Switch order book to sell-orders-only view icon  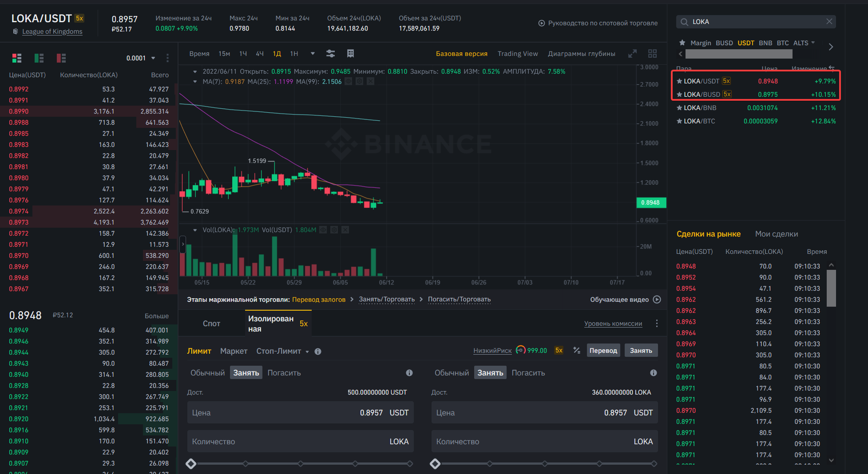click(61, 58)
